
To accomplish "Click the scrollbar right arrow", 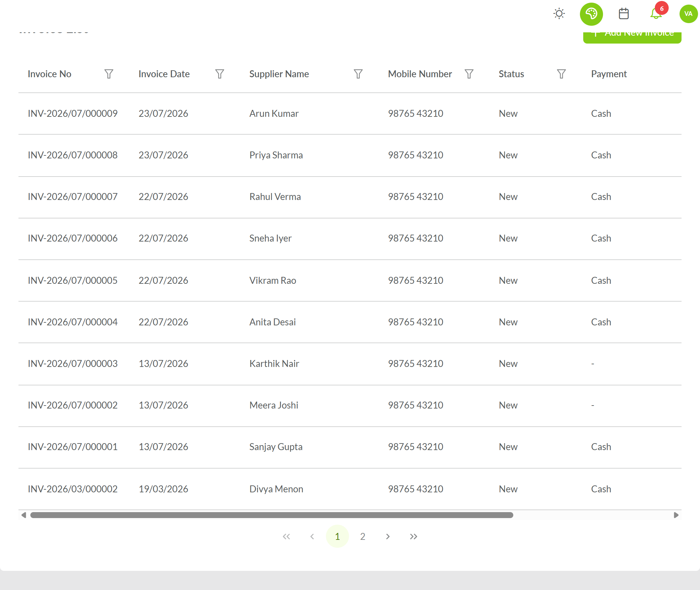I will tap(676, 515).
